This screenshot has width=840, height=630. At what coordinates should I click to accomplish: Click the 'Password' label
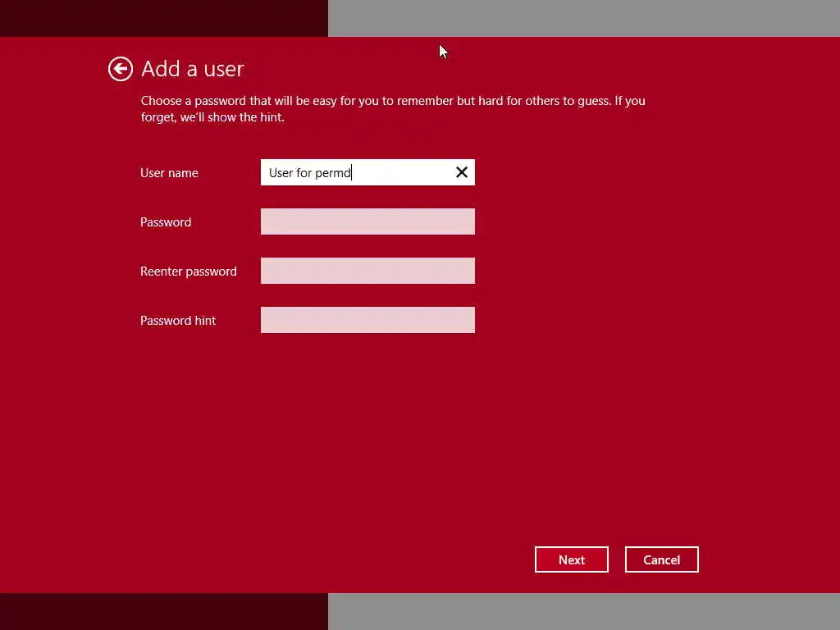[165, 221]
